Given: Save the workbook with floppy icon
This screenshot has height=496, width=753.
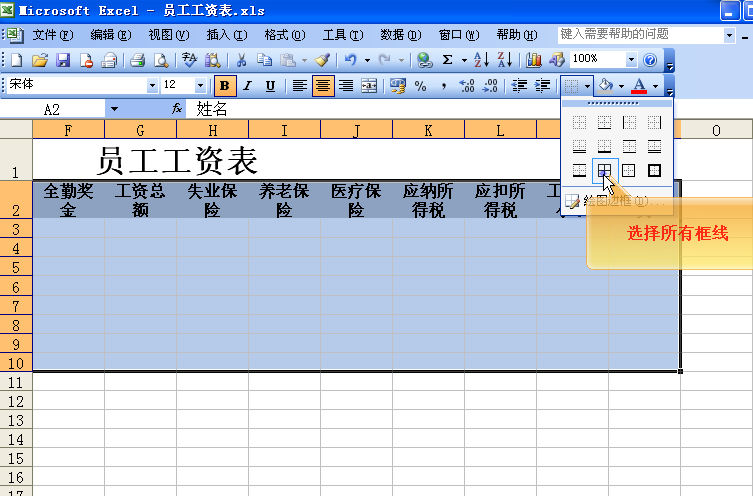Looking at the screenshot, I should pos(63,60).
